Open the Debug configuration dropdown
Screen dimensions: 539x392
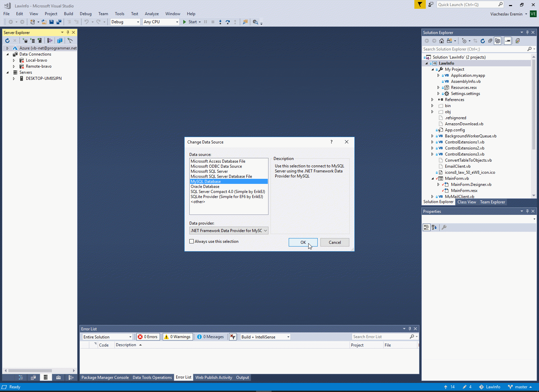125,22
